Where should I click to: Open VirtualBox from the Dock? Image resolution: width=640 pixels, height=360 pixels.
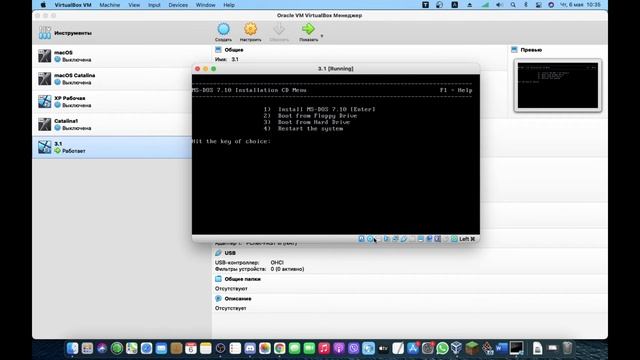[x=456, y=348]
